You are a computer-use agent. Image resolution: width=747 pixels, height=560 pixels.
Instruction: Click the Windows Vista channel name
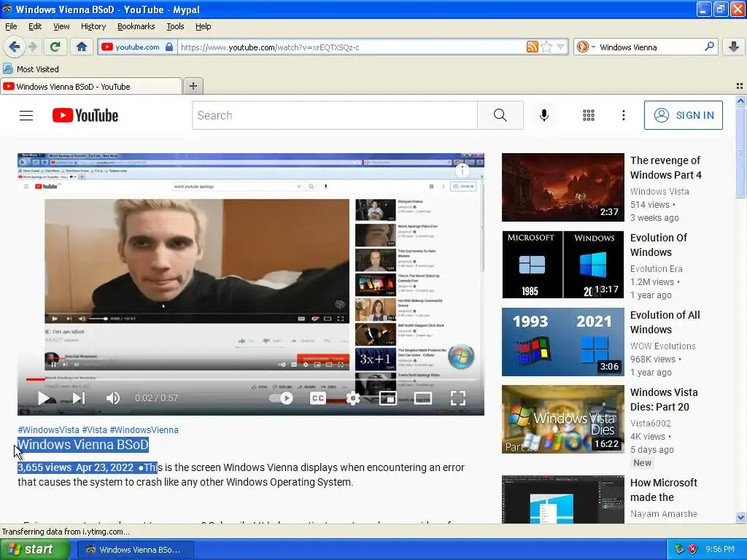tap(659, 192)
